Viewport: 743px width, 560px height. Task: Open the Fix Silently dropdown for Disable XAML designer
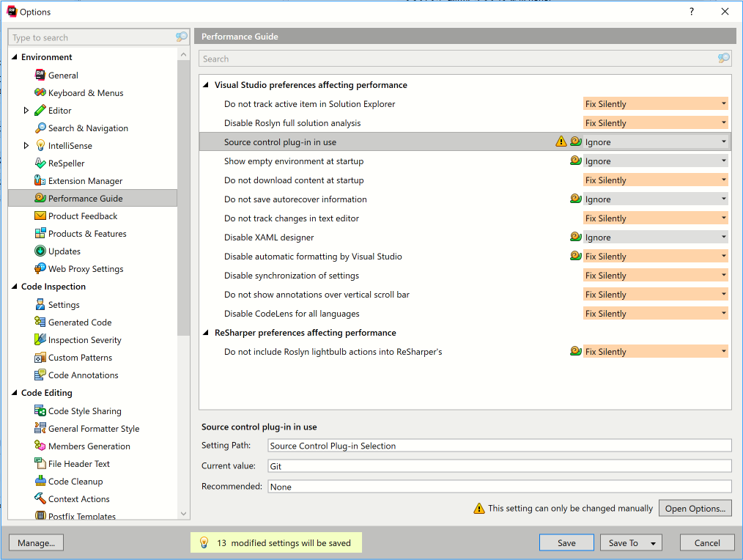(x=722, y=237)
